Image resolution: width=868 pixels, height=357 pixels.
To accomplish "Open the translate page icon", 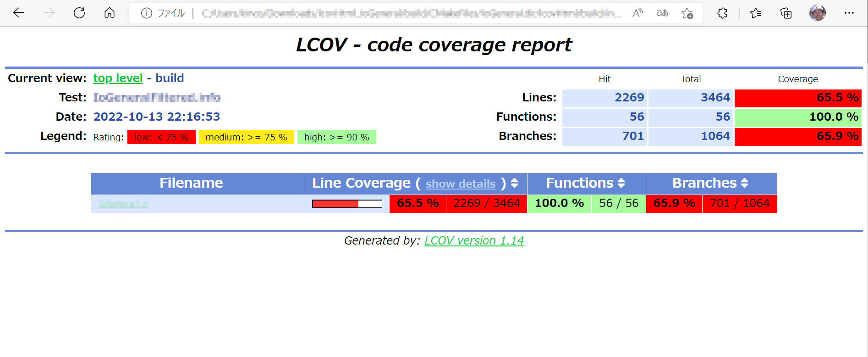I will click(662, 13).
